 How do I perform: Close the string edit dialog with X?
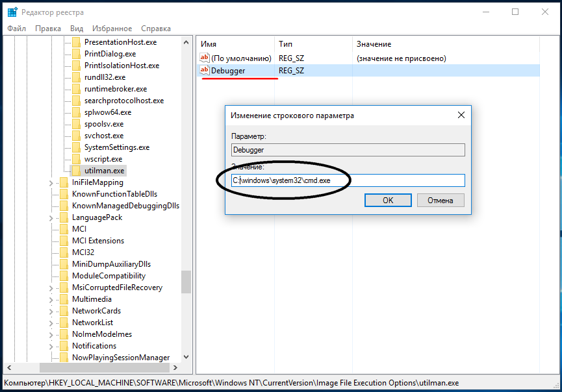(x=461, y=115)
